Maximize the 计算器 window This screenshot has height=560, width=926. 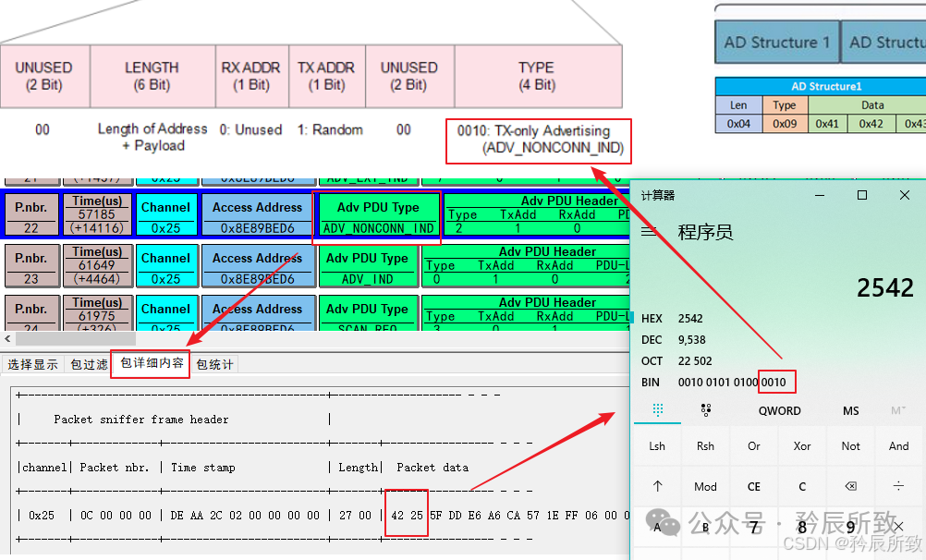click(862, 196)
